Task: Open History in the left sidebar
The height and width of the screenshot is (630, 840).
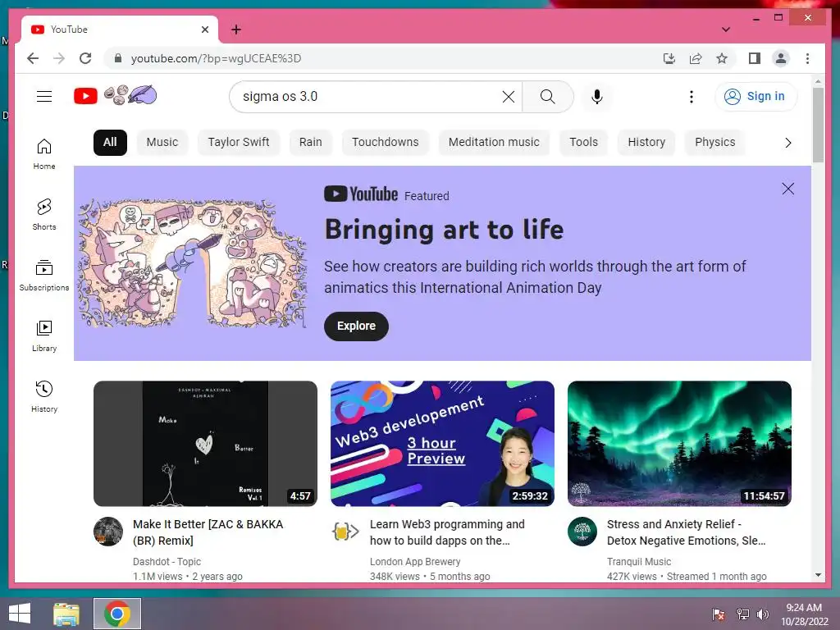Action: coord(44,396)
